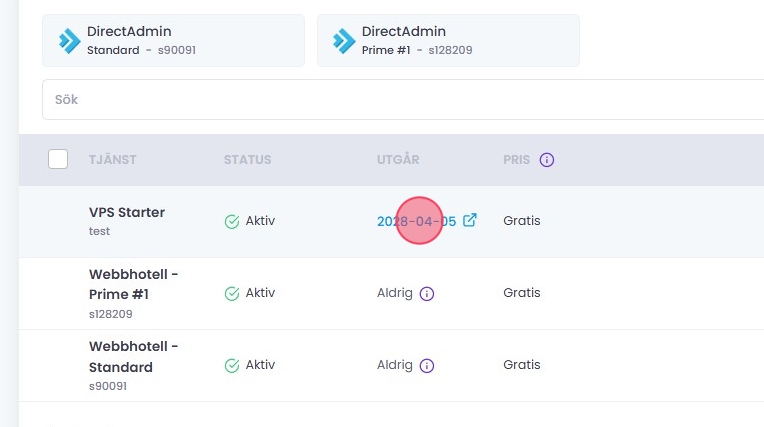Toggle the select-all checkbox in table header
Screen dimensions: 764x427
[x=58, y=159]
